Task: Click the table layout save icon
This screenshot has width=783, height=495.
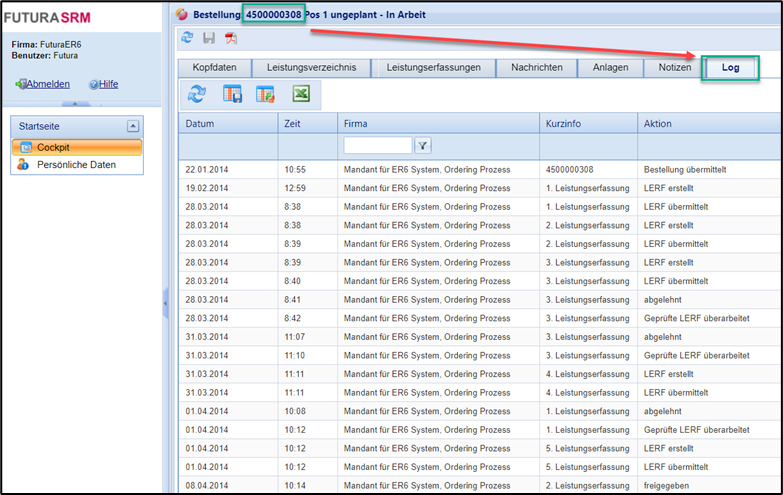Action: [232, 94]
